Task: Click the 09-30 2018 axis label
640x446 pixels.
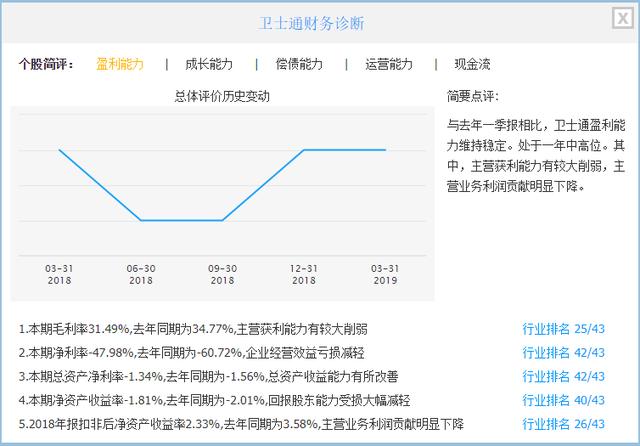Action: click(x=222, y=275)
